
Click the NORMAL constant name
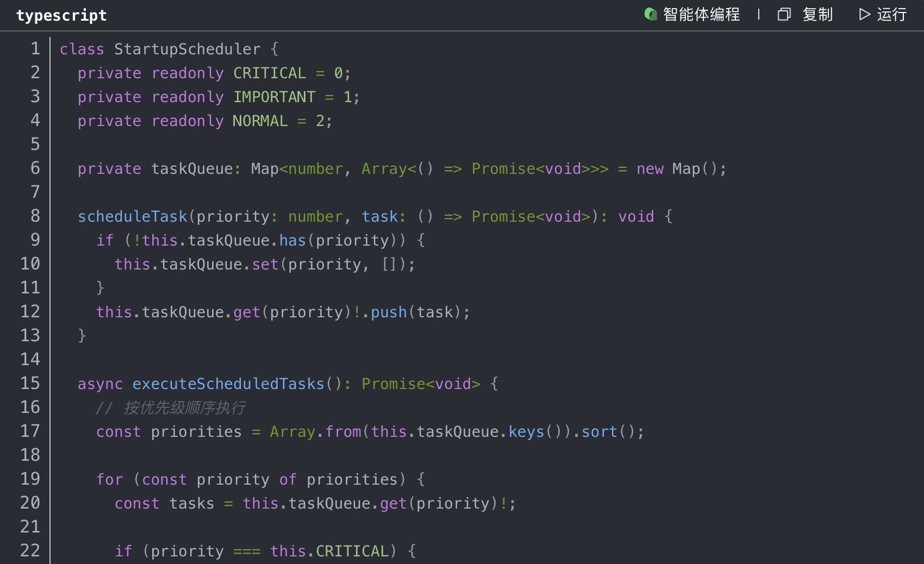[x=260, y=121]
